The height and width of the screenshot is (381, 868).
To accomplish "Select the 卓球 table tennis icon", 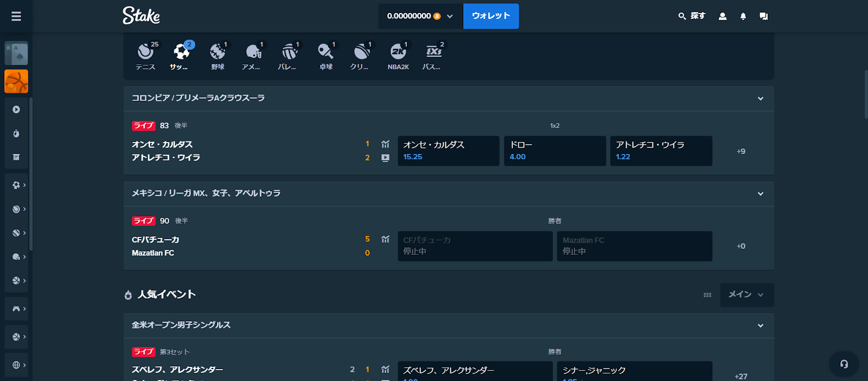I will pos(325,56).
